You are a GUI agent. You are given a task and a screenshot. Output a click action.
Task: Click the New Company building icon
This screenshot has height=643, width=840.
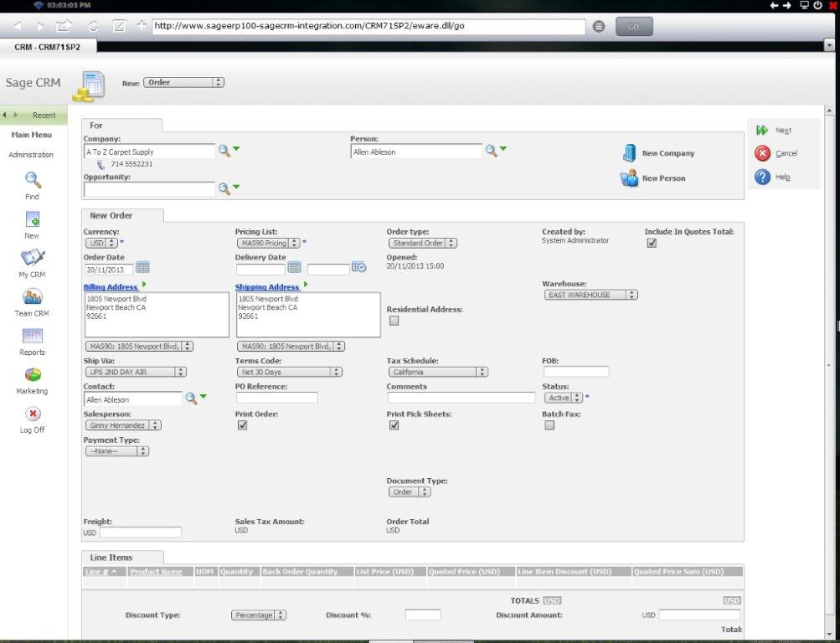[630, 153]
